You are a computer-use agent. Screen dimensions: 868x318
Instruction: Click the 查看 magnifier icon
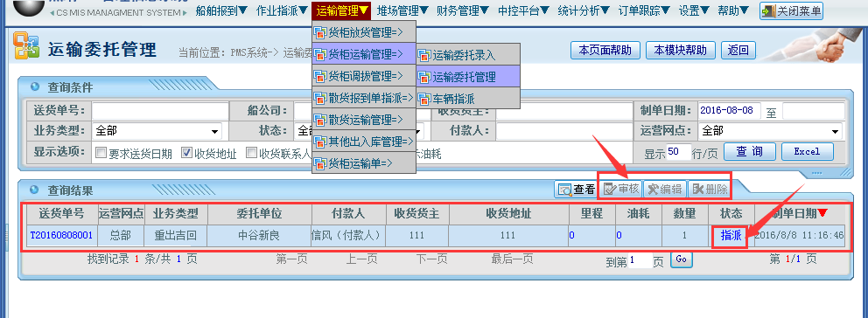[565, 190]
